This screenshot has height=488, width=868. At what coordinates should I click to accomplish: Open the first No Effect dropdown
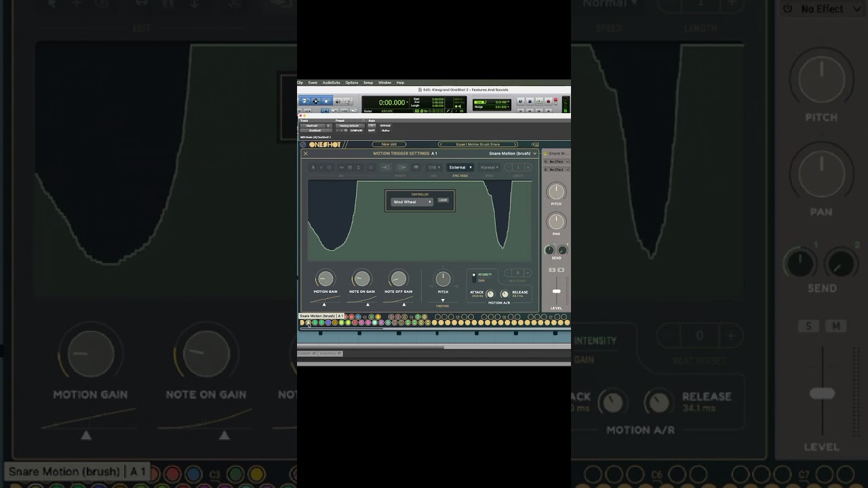pyautogui.click(x=557, y=162)
